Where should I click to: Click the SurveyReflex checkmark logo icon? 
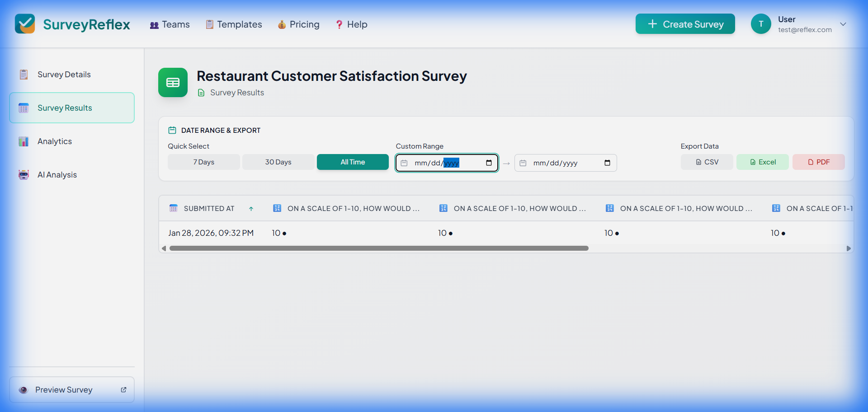point(25,24)
